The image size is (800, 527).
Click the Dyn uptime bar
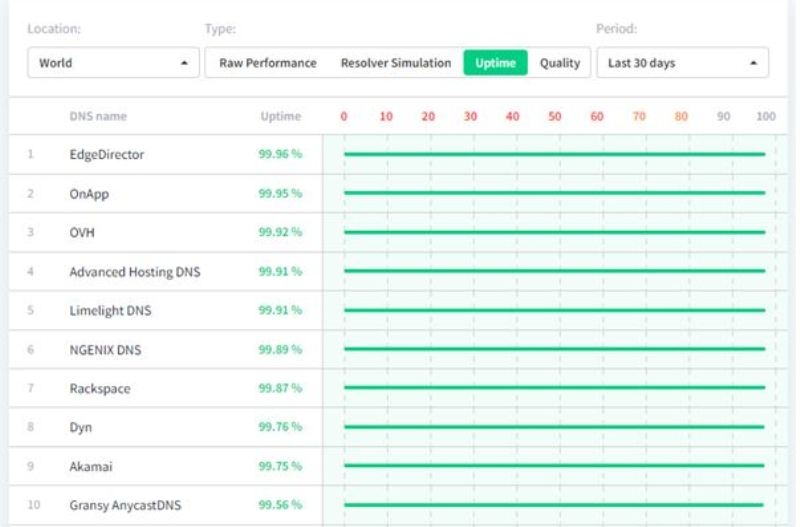point(554,426)
